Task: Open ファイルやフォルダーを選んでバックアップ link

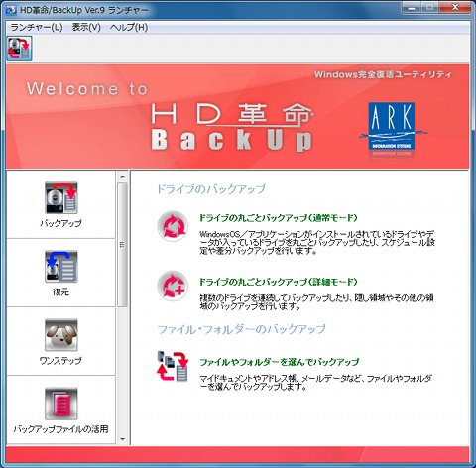Action: tap(280, 362)
